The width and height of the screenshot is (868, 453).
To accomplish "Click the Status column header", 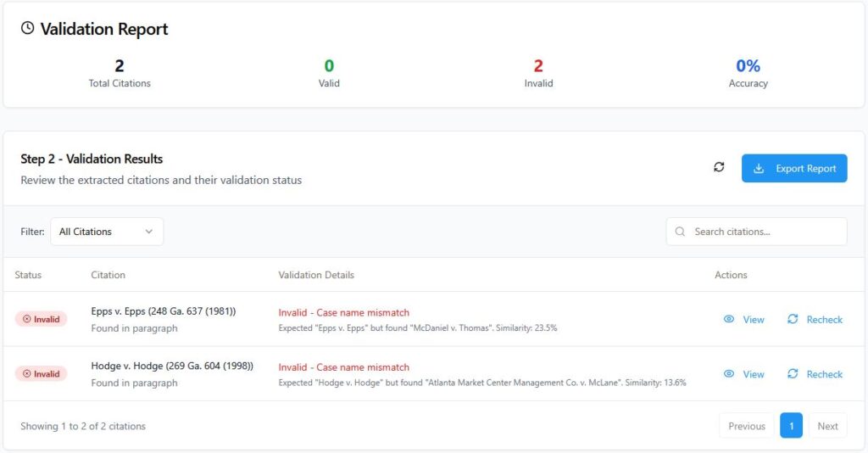I will pos(28,275).
